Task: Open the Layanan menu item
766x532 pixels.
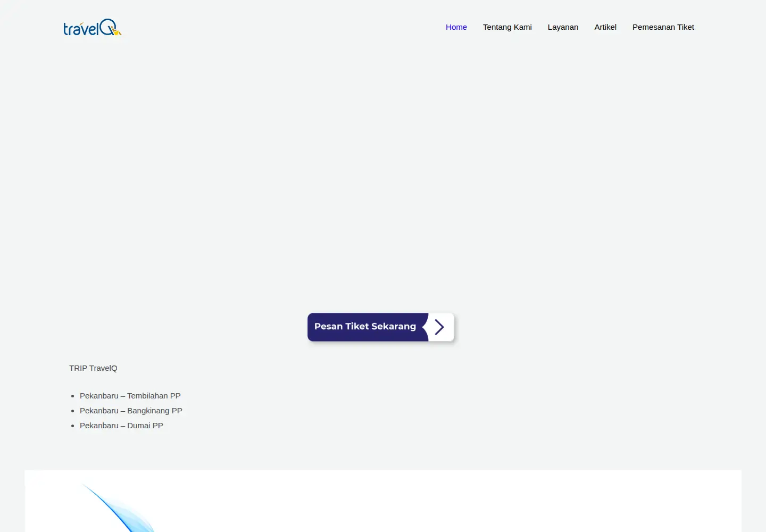Action: pos(563,27)
